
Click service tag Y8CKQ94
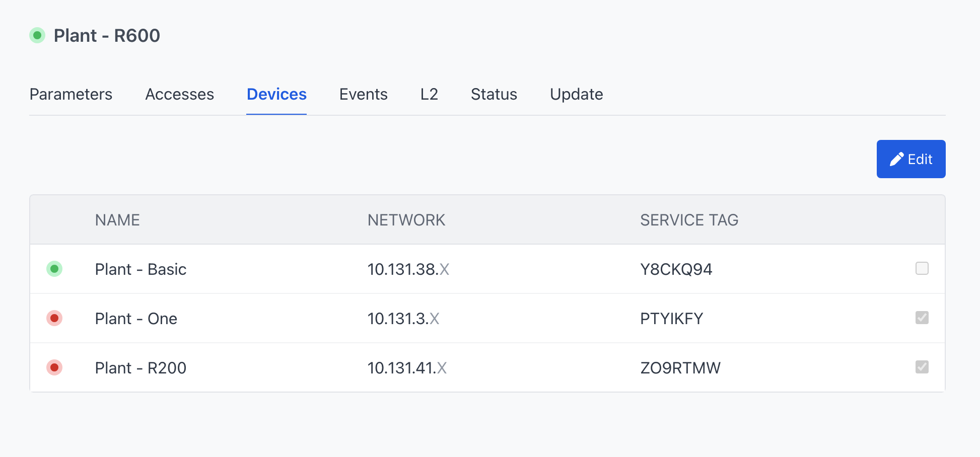click(676, 269)
